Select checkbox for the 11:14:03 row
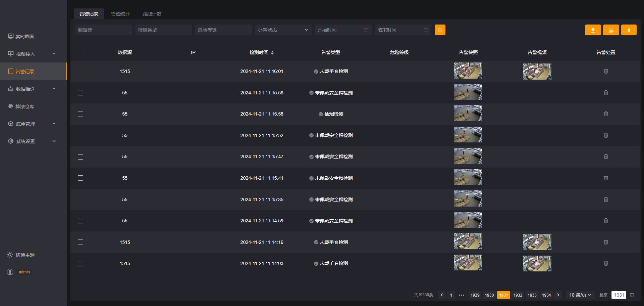 click(80, 264)
